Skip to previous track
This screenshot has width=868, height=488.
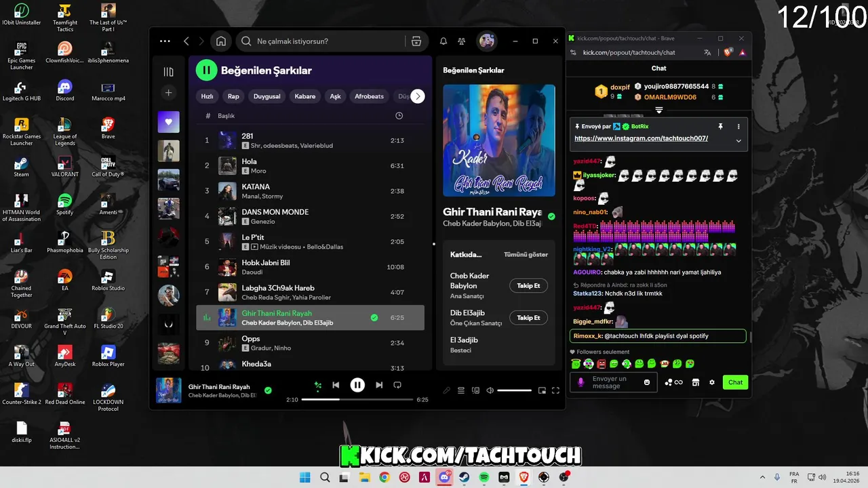click(x=336, y=385)
